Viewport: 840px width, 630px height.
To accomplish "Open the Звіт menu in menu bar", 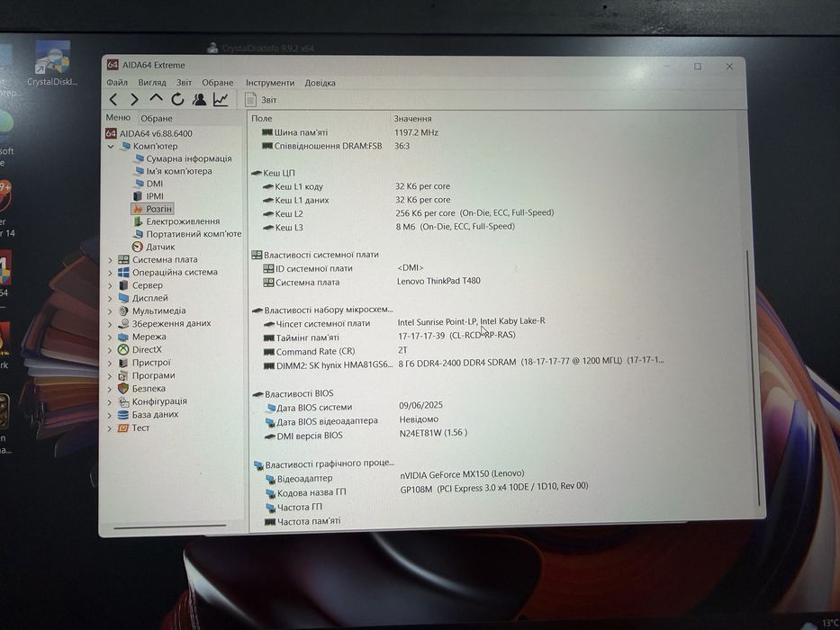I will click(x=184, y=83).
